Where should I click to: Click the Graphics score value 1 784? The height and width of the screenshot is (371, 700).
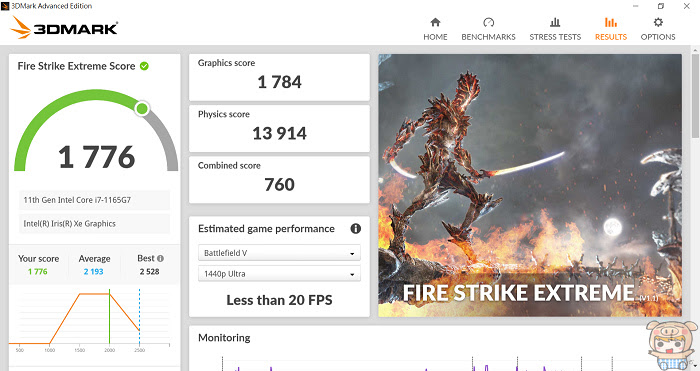coord(279,82)
